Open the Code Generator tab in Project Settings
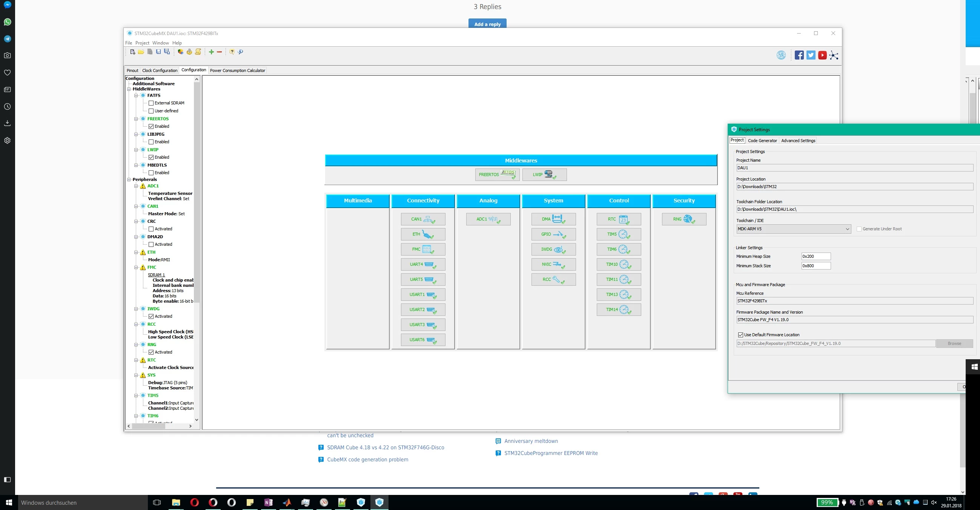The height and width of the screenshot is (510, 980). [x=762, y=141]
